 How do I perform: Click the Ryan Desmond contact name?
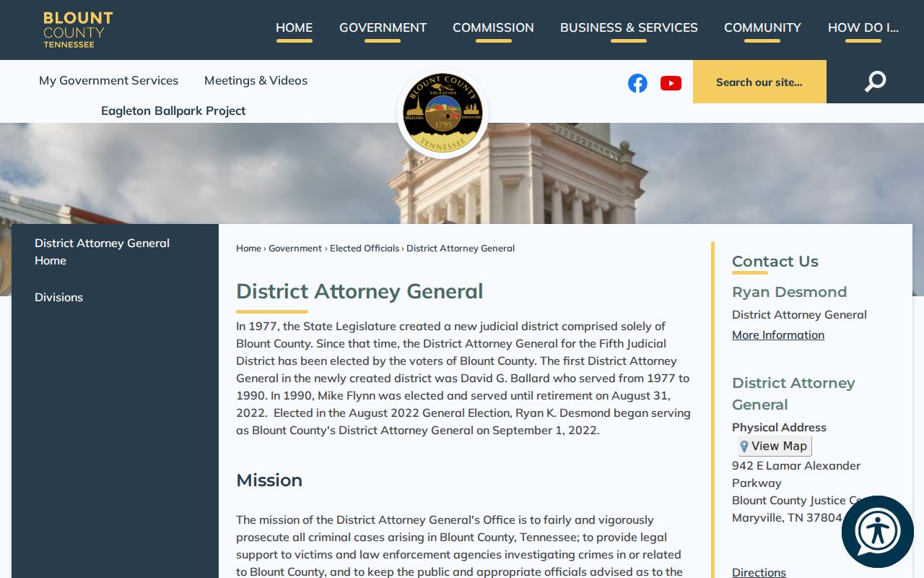[x=789, y=292]
